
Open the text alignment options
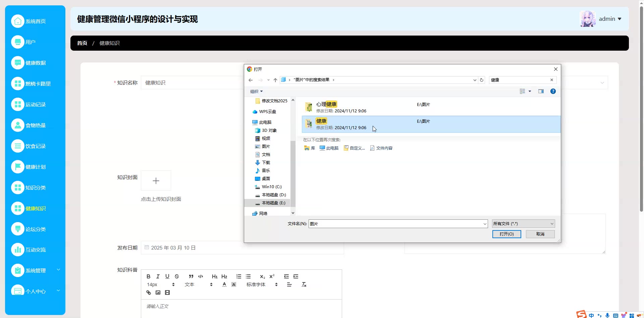click(x=289, y=284)
